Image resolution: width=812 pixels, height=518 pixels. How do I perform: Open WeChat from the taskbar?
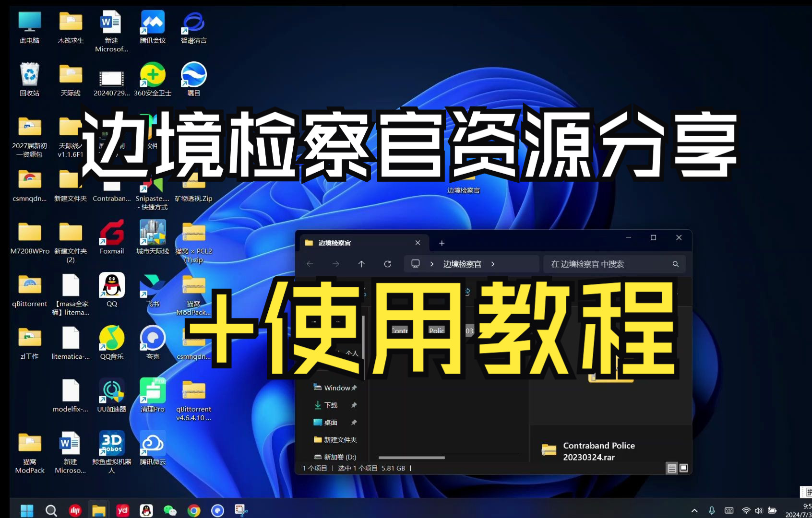(x=170, y=510)
